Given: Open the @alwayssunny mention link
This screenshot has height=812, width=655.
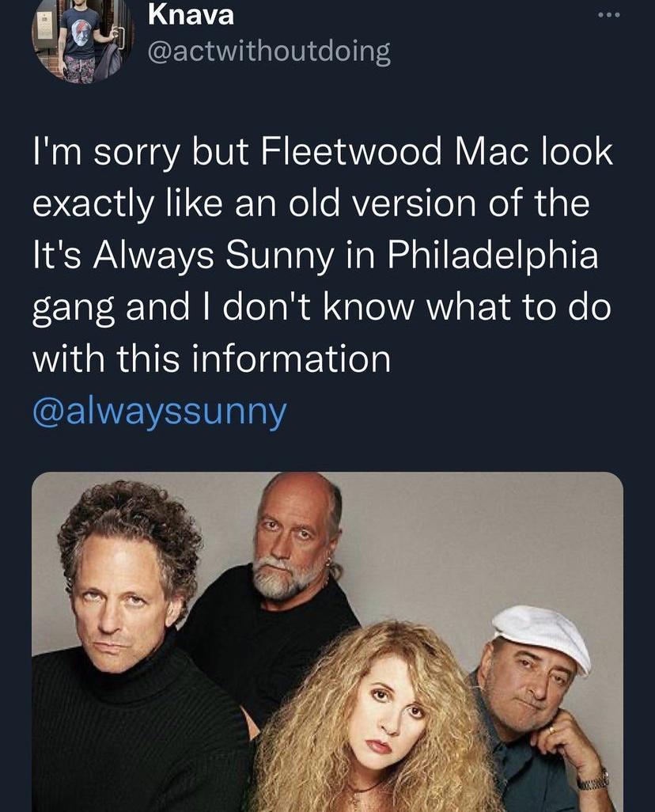Looking at the screenshot, I should point(159,412).
